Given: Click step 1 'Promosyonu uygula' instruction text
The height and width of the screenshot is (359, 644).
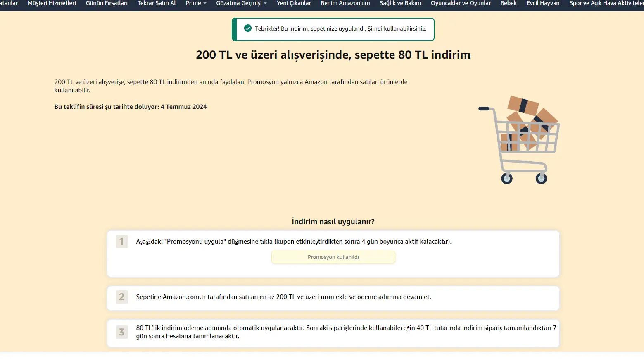Looking at the screenshot, I should [294, 242].
